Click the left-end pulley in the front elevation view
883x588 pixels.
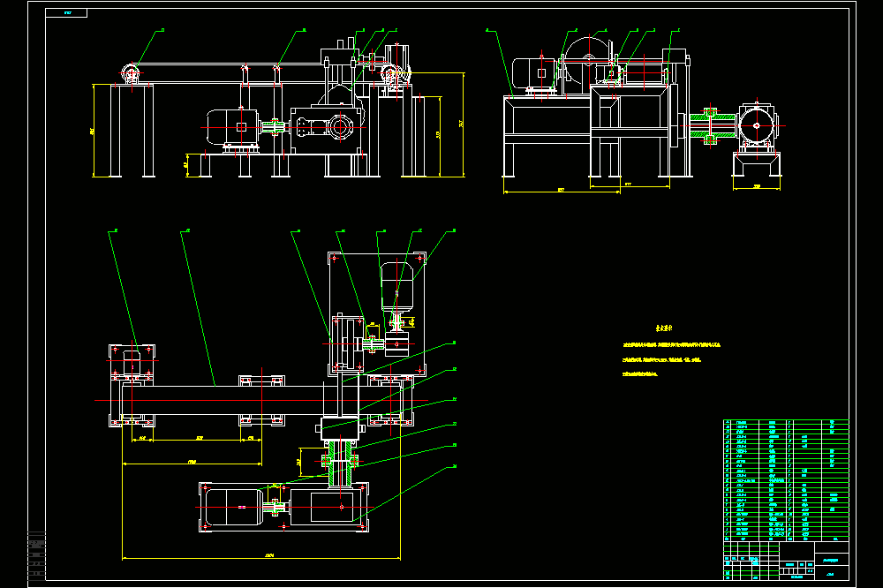130,73
